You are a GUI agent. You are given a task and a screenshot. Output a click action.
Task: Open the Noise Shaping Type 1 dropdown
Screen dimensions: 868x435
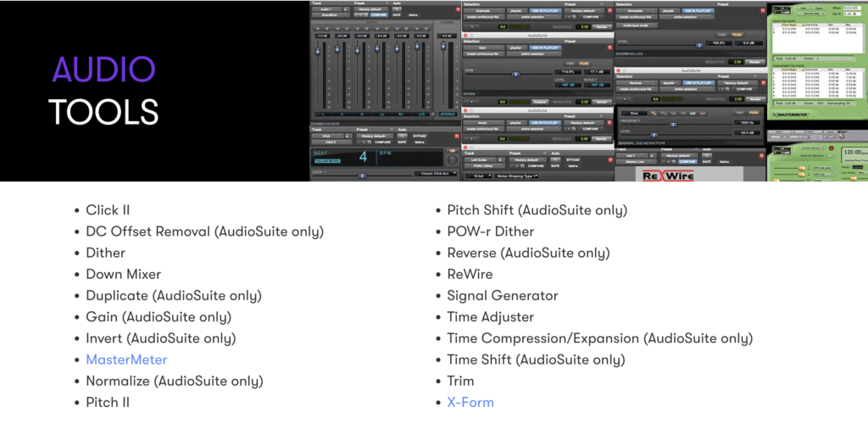tap(516, 176)
